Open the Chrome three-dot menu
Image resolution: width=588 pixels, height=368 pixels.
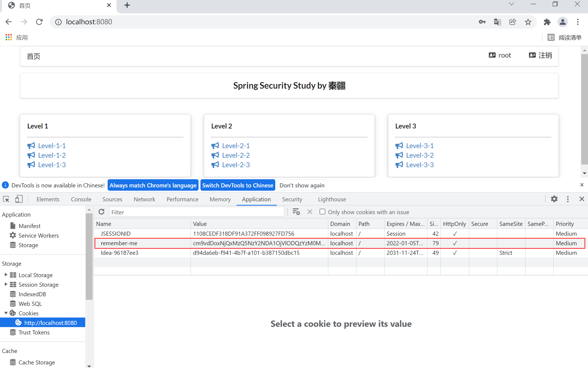pos(578,22)
